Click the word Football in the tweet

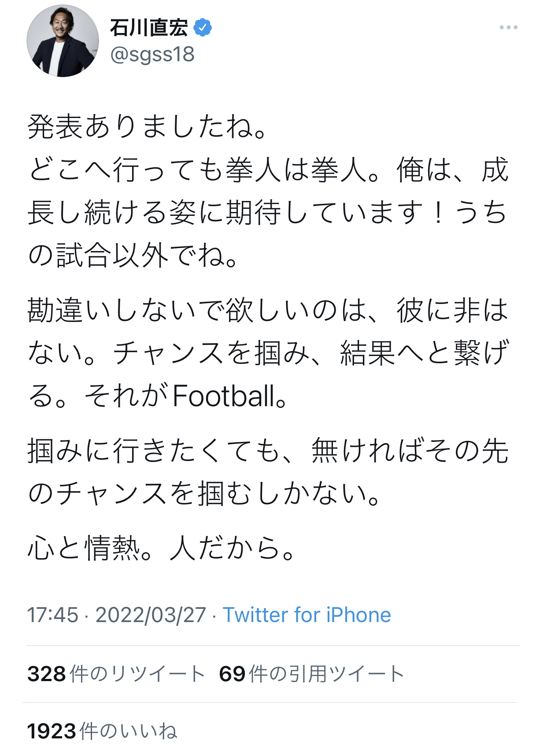click(224, 396)
